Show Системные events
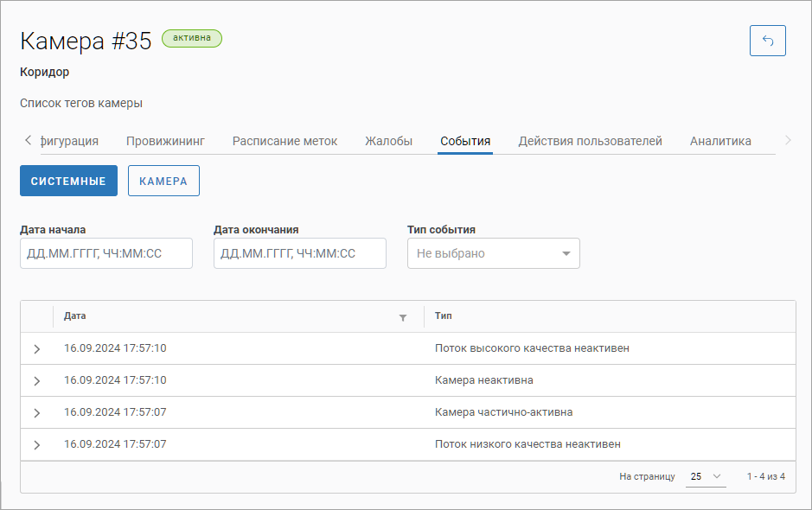812x510 pixels. 68,182
